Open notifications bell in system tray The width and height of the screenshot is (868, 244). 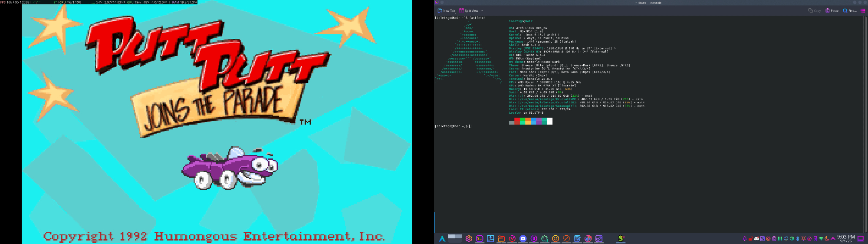tap(745, 238)
